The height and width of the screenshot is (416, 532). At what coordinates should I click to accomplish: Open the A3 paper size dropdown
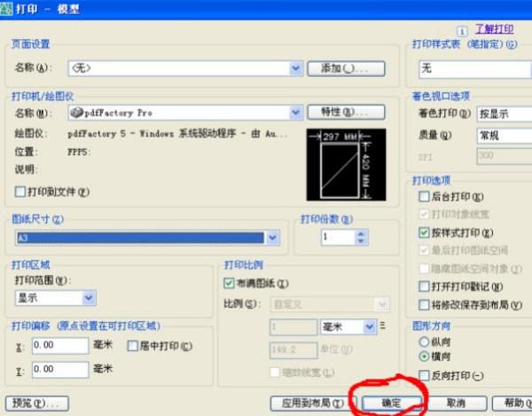pos(272,238)
